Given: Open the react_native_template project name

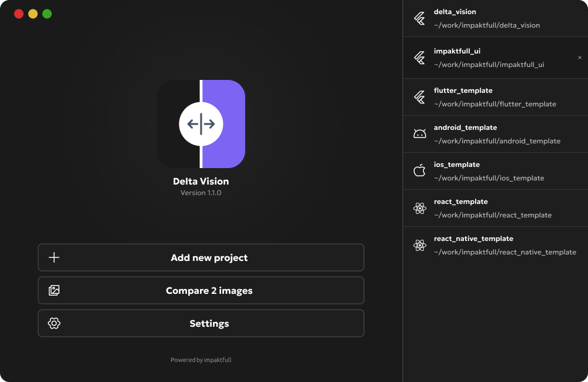Looking at the screenshot, I should (473, 239).
